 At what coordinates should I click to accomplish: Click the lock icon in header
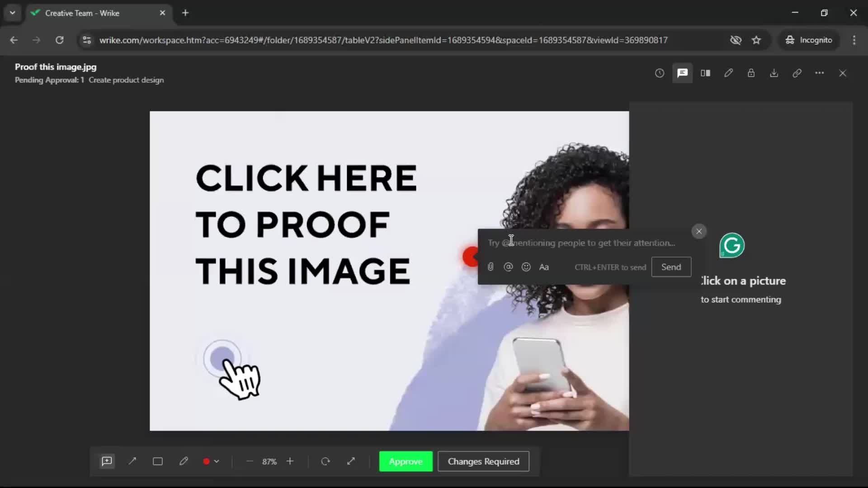751,73
